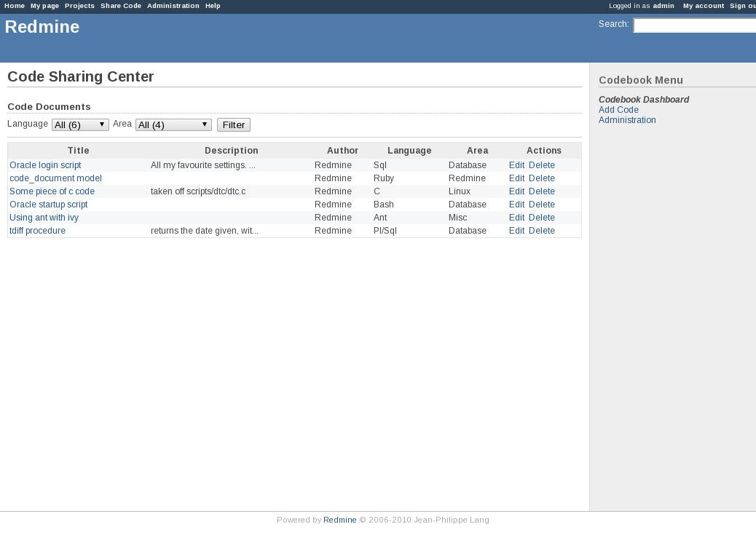
Task: Click the Title column header
Action: (78, 151)
